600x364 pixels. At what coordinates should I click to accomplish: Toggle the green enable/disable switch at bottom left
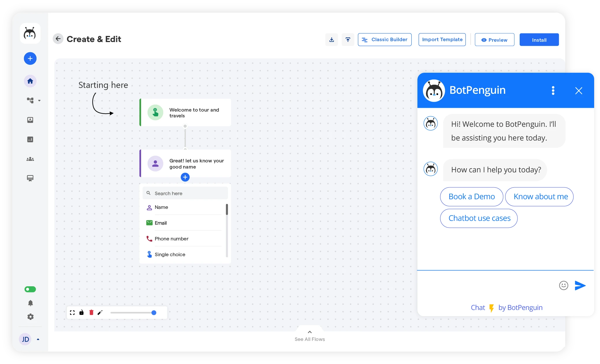[x=30, y=290]
